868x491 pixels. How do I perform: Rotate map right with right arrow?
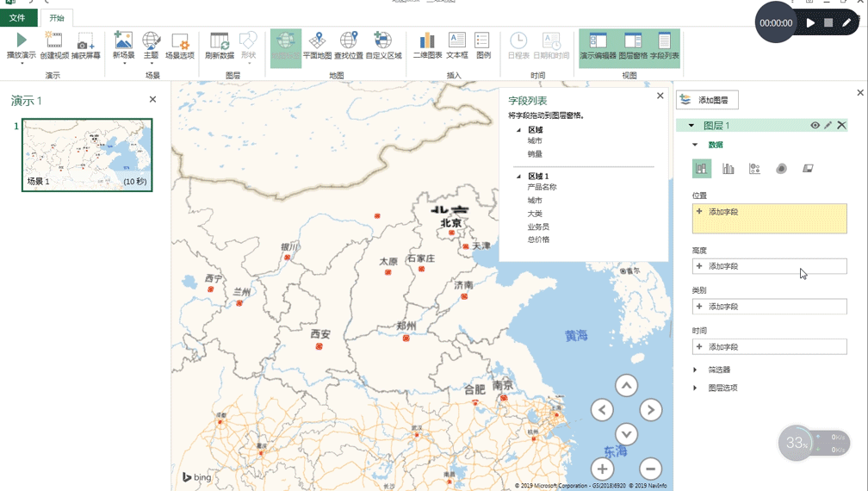650,410
